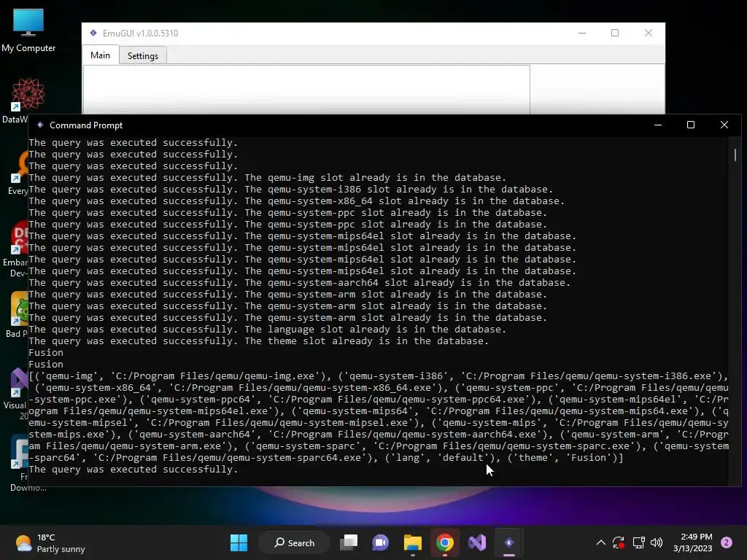The image size is (747, 560).
Task: Minimize the Command Prompt window
Action: [x=658, y=125]
